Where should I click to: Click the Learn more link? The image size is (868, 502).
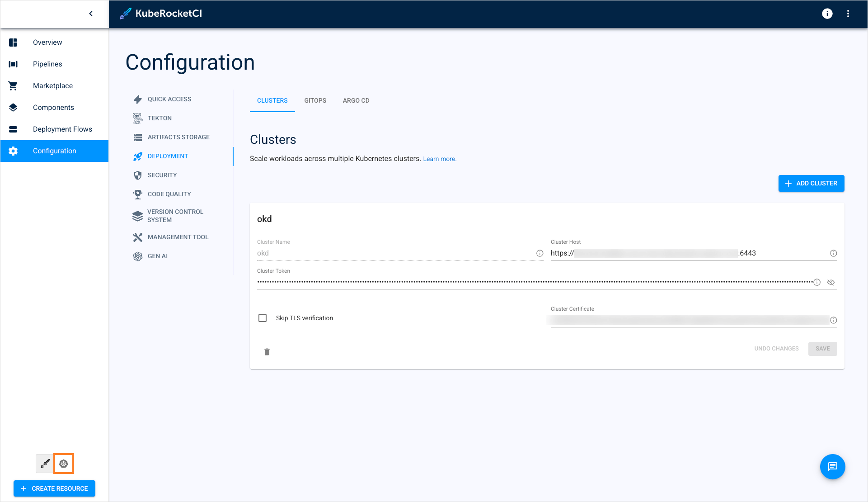pos(439,158)
